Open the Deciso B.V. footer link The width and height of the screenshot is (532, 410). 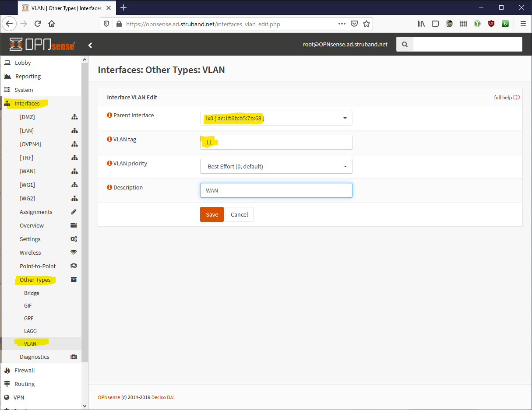click(x=162, y=397)
